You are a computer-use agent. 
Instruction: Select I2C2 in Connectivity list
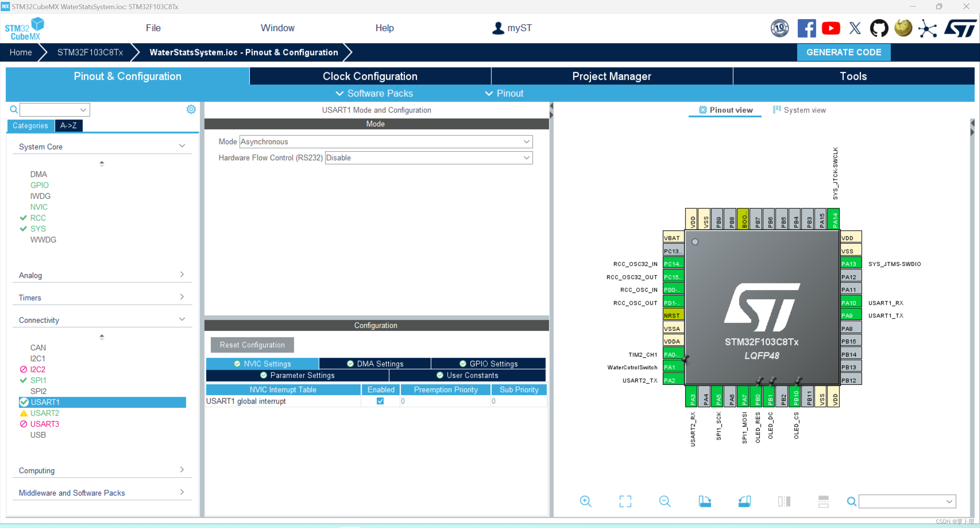[x=38, y=369]
